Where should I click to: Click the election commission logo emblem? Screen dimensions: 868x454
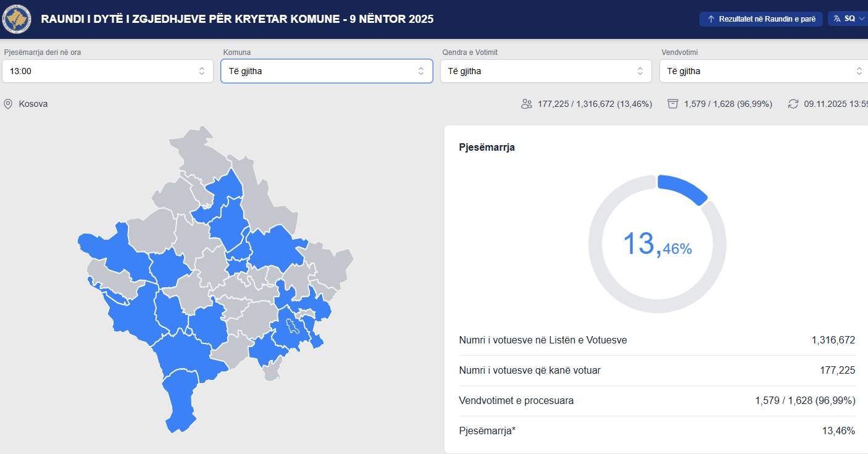[17, 19]
